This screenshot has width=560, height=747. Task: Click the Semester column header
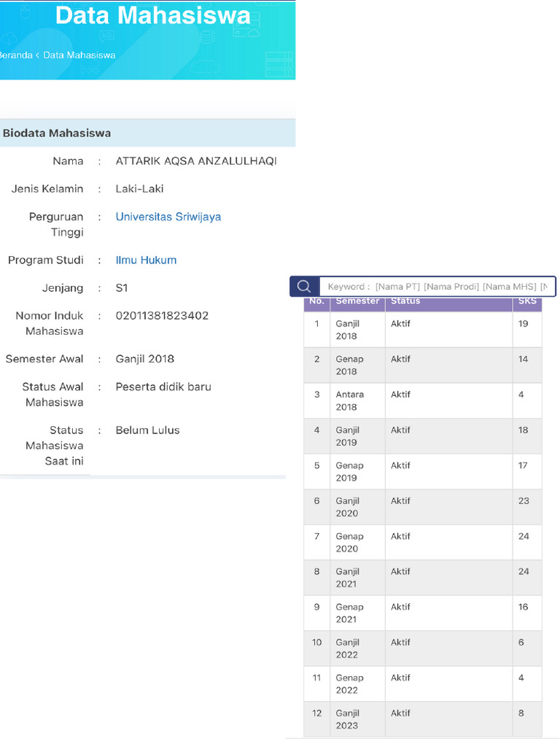point(357,301)
